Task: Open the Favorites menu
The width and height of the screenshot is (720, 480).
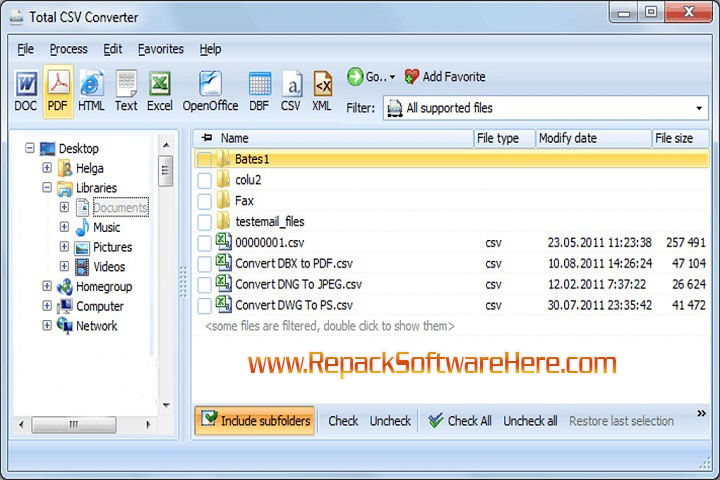Action: [161, 49]
